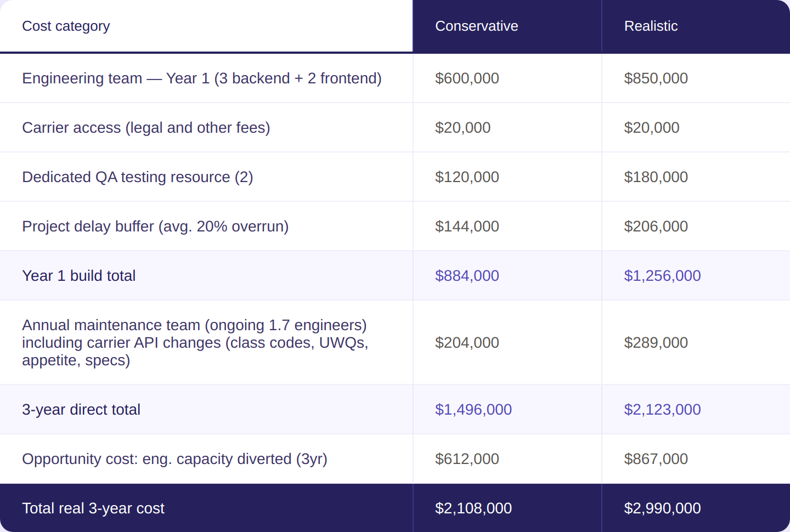The width and height of the screenshot is (790, 532).
Task: Click the $120,000 QA testing value
Action: pos(467,177)
